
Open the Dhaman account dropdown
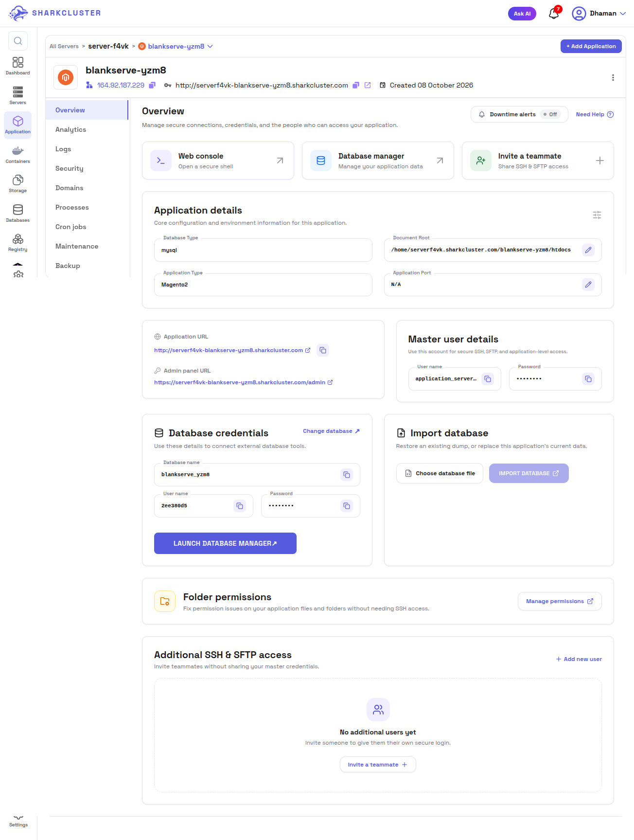point(599,14)
